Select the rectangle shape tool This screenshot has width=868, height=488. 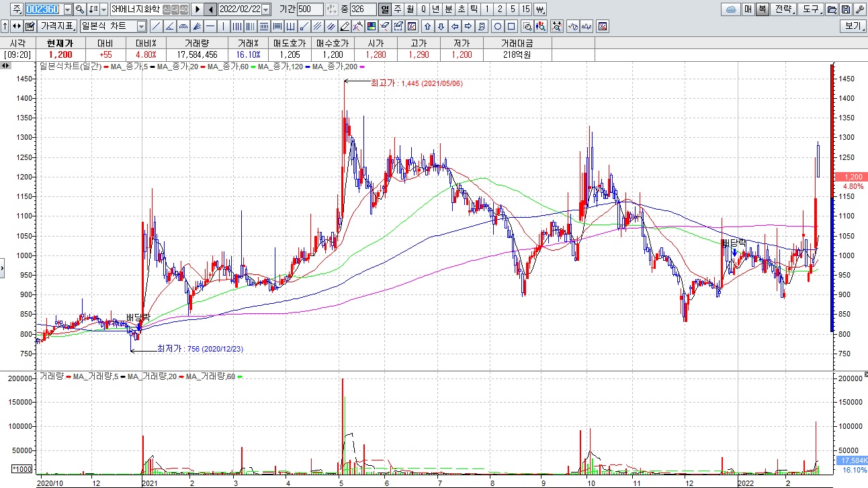point(511,26)
